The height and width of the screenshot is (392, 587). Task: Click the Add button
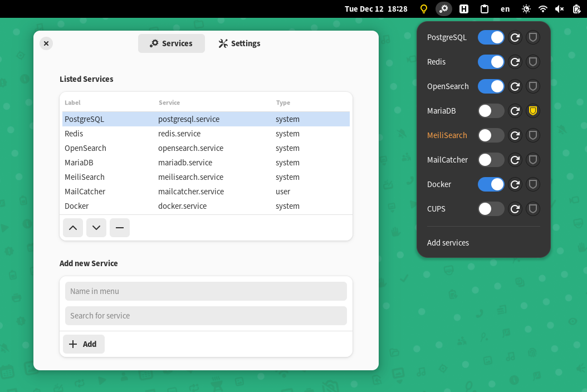click(x=84, y=344)
